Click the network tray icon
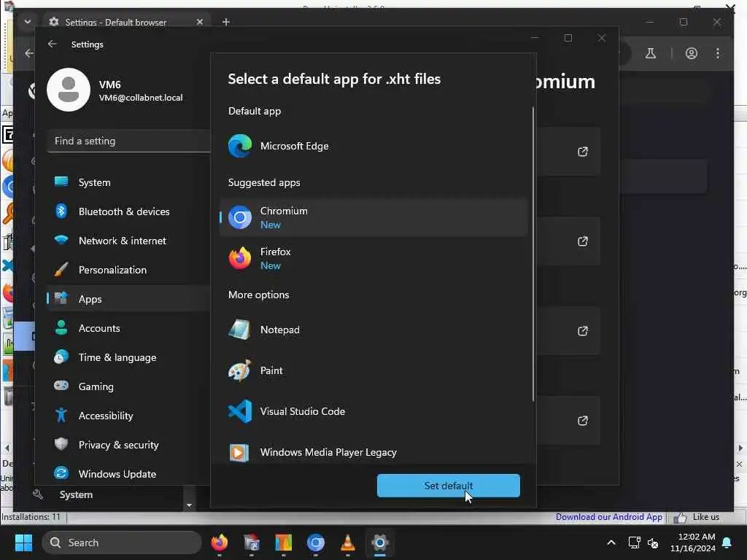 pyautogui.click(x=634, y=542)
